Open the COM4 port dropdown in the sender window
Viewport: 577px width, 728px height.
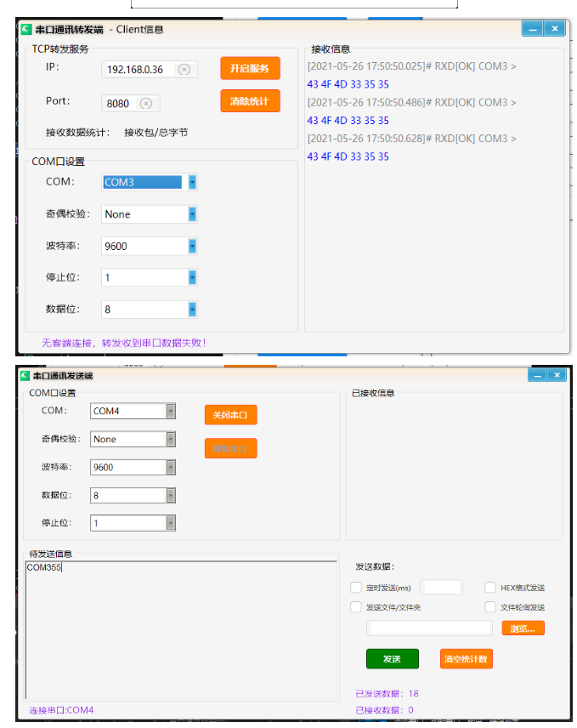point(171,411)
